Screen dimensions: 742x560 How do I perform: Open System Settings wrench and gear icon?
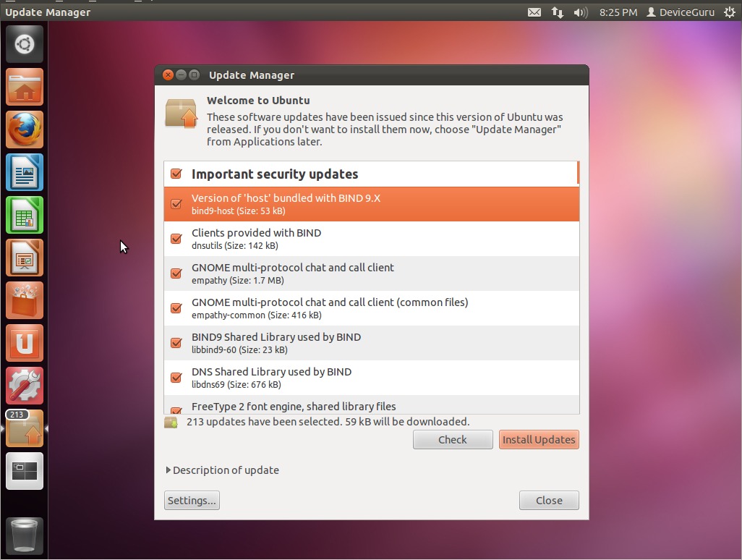25,386
